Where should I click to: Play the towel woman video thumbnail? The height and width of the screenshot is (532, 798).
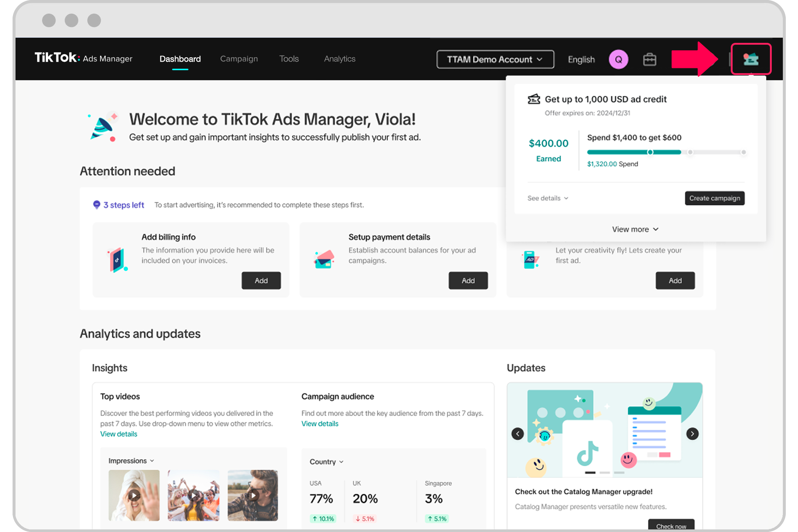pyautogui.click(x=134, y=495)
